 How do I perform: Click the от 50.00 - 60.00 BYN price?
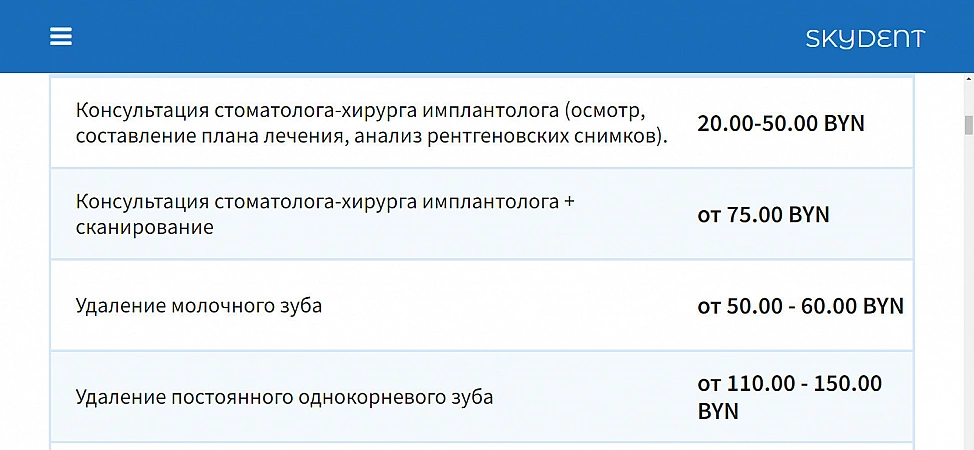pyautogui.click(x=800, y=306)
